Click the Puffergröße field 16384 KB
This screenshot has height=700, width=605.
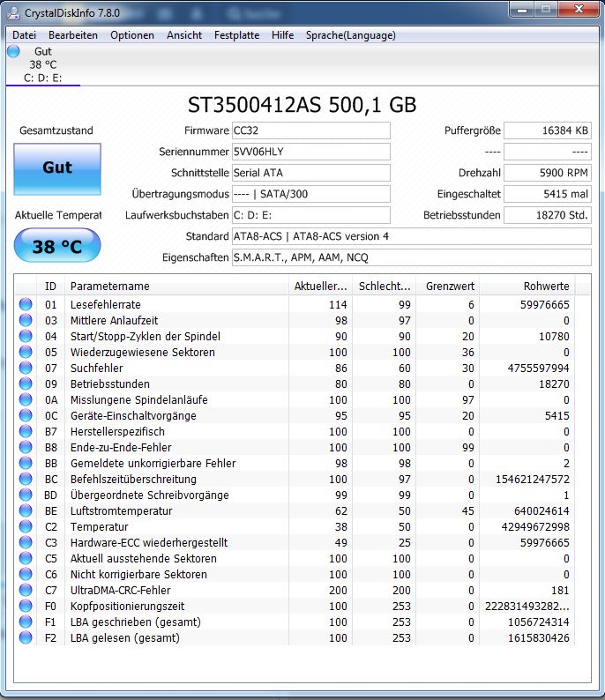tap(548, 130)
